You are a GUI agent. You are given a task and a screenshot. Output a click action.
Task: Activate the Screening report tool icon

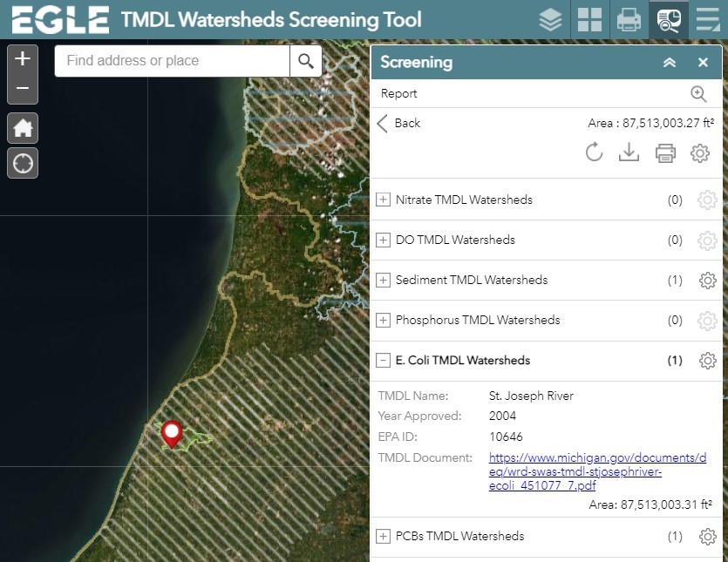[x=667, y=19]
